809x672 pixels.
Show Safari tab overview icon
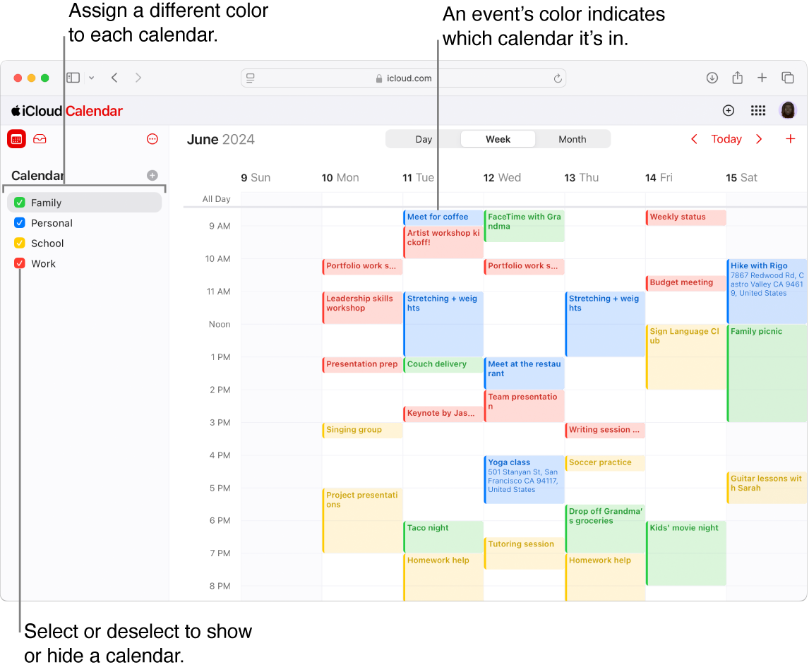click(x=787, y=78)
